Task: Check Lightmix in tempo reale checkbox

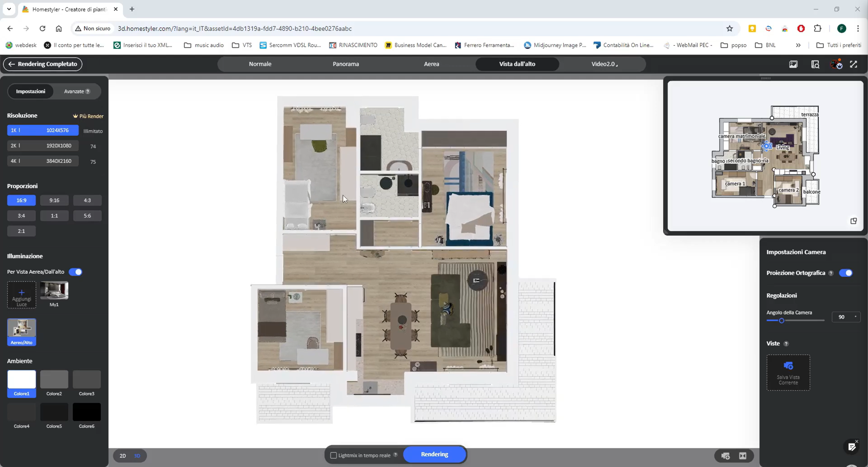Action: pyautogui.click(x=334, y=455)
